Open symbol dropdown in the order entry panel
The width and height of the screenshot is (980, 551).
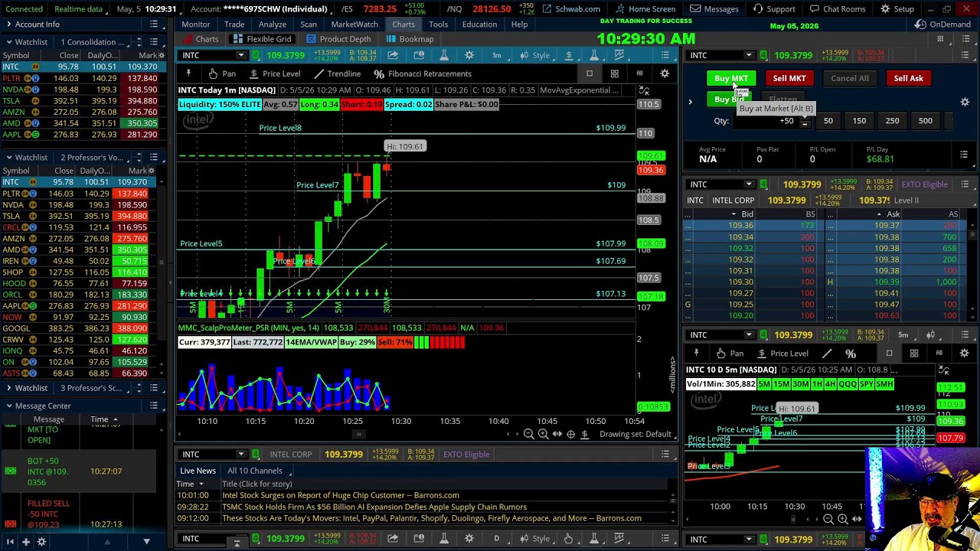coord(749,55)
